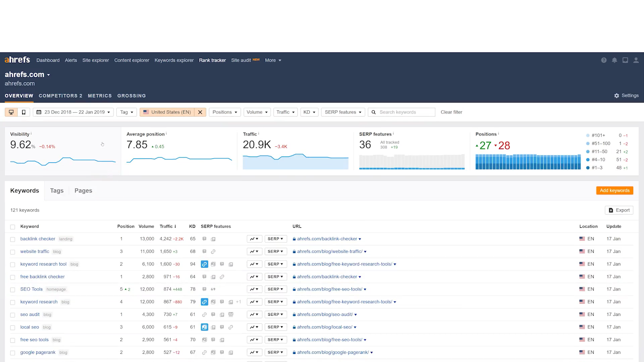Image resolution: width=644 pixels, height=362 pixels.
Task: Open Keywords explorer from the top menu
Action: coord(174,60)
